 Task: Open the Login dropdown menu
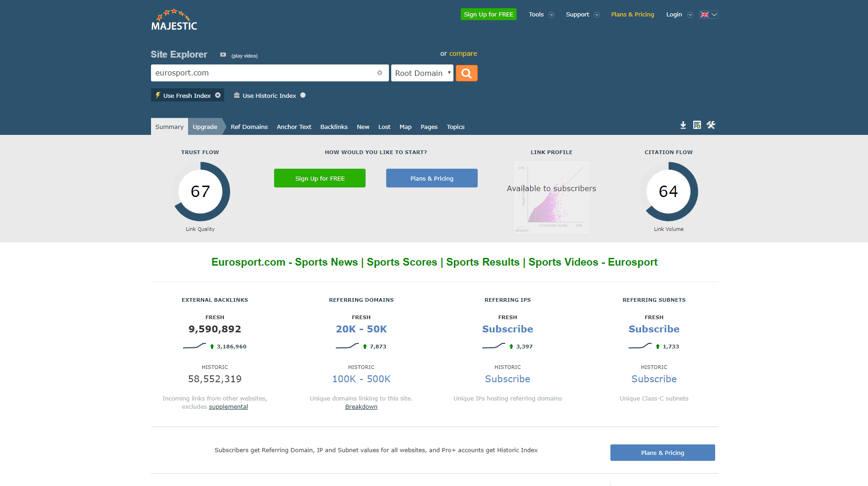[x=679, y=15]
